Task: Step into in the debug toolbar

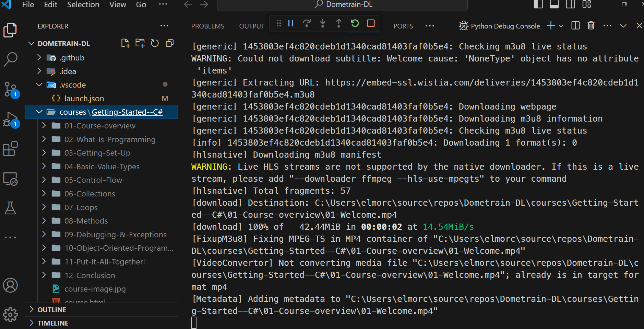Action: click(x=323, y=23)
